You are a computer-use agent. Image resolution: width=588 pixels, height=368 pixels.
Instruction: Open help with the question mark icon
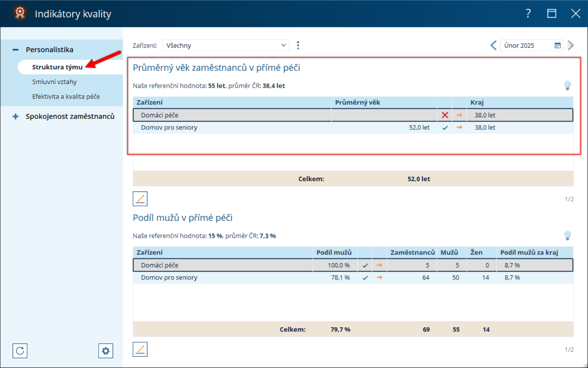coord(528,13)
